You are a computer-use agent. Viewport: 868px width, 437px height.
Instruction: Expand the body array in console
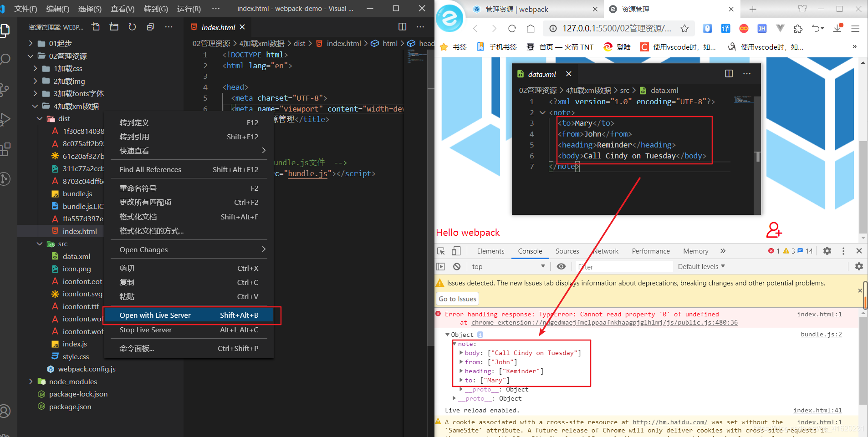click(461, 353)
